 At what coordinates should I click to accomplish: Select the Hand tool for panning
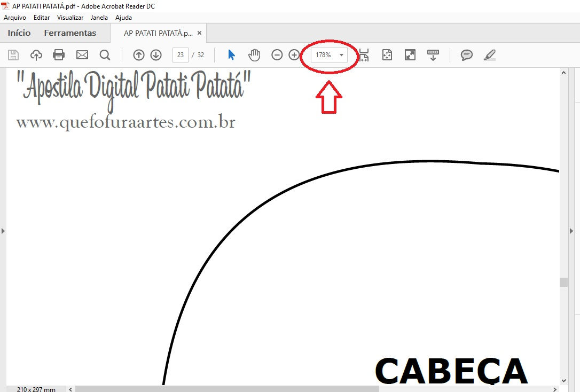254,54
